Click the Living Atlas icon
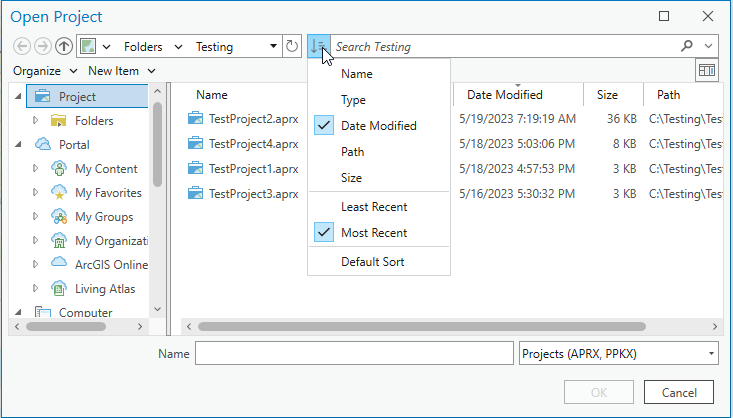 tap(59, 289)
